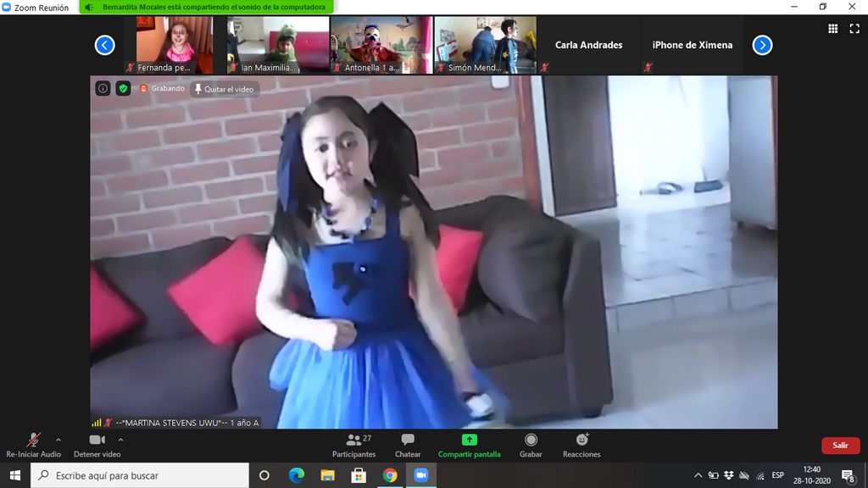Viewport: 868px width, 488px height.
Task: Open the meeting information icon
Action: point(103,88)
